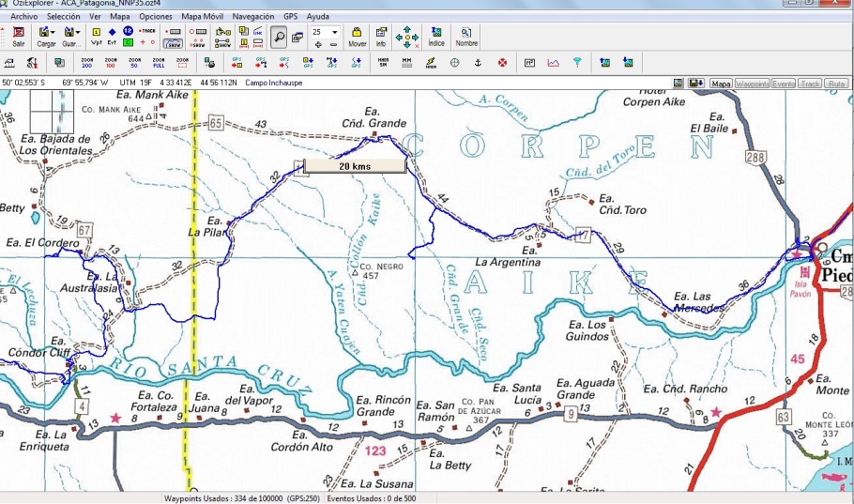
Task: Toggle the TRACK manual track tool
Action: tap(147, 31)
